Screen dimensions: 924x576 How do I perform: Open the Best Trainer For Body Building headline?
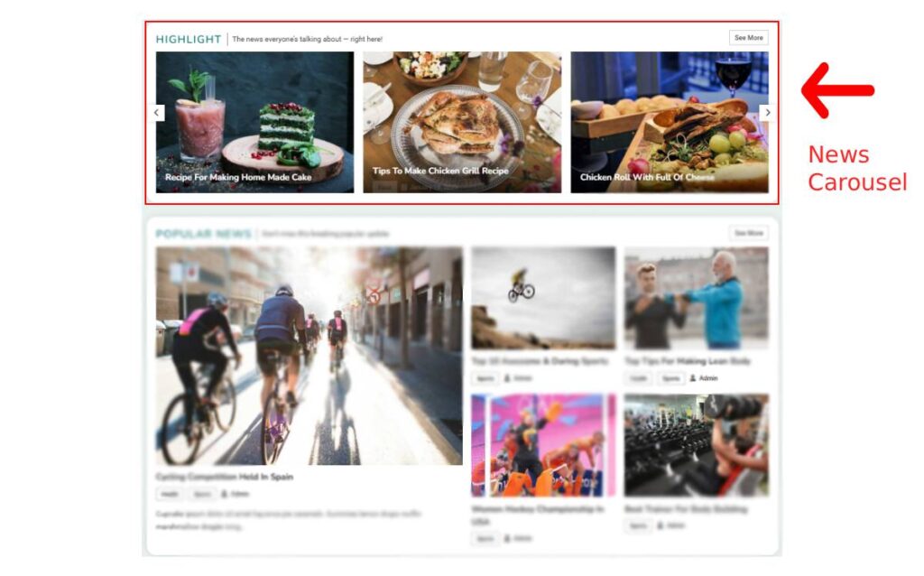coord(686,509)
